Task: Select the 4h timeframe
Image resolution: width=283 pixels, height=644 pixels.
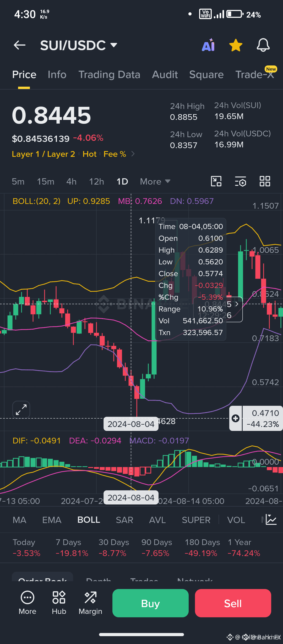Action: point(71,181)
